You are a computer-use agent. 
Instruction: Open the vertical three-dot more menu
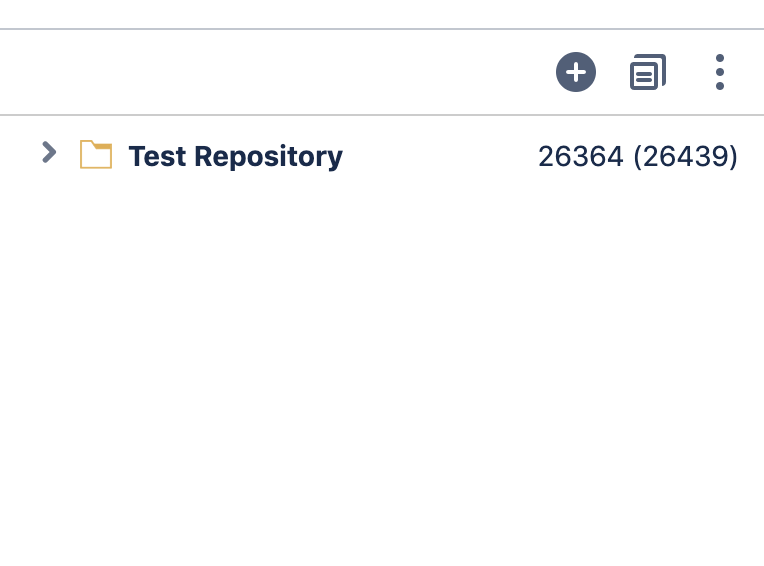pos(720,72)
